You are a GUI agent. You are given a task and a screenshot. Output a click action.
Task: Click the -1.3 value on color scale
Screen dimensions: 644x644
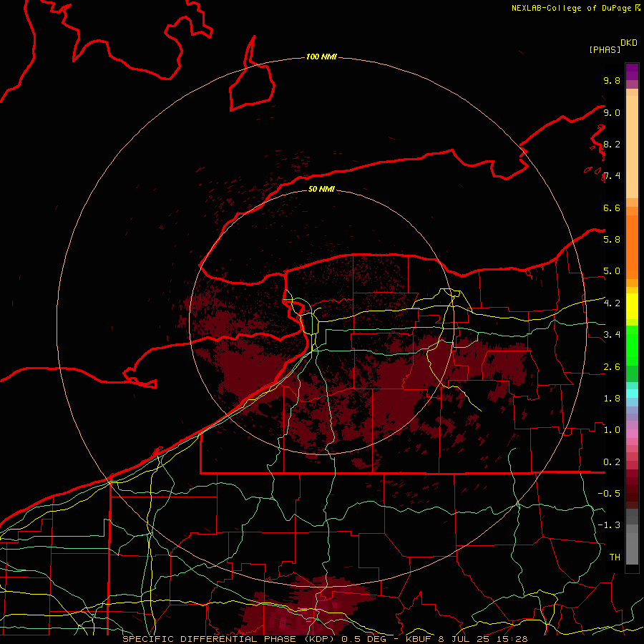(x=609, y=525)
